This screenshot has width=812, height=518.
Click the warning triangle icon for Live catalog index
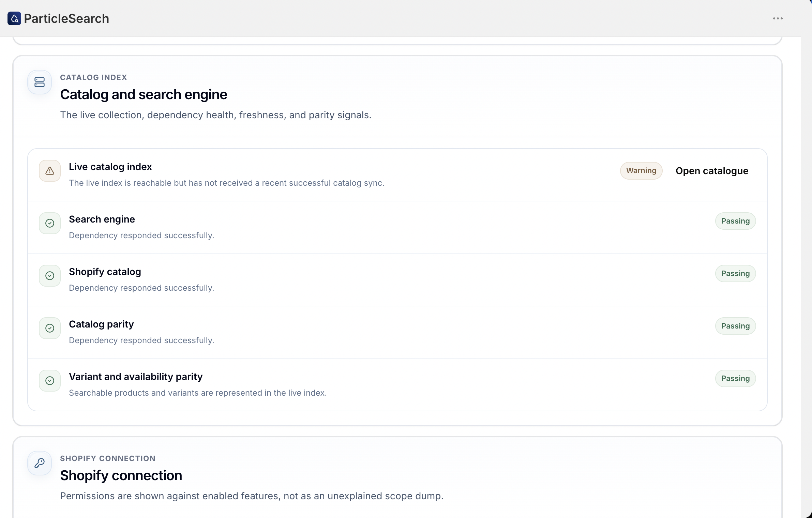point(50,171)
